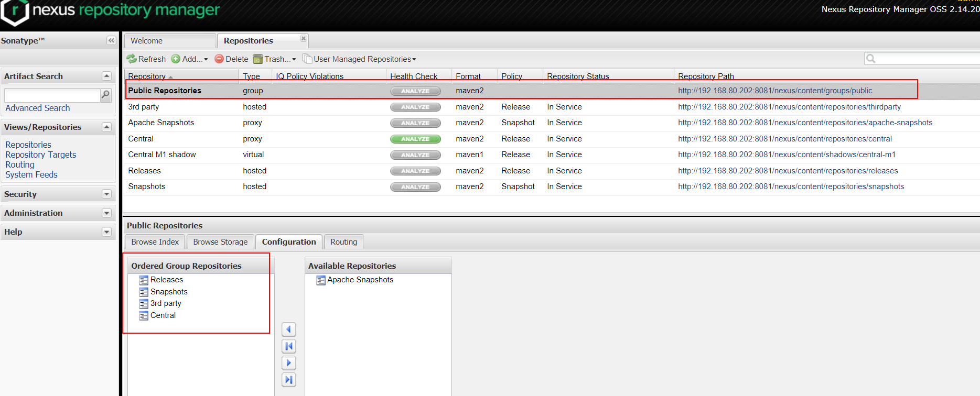This screenshot has width=980, height=396.
Task: Click the move-left single arrow button
Action: click(x=289, y=329)
